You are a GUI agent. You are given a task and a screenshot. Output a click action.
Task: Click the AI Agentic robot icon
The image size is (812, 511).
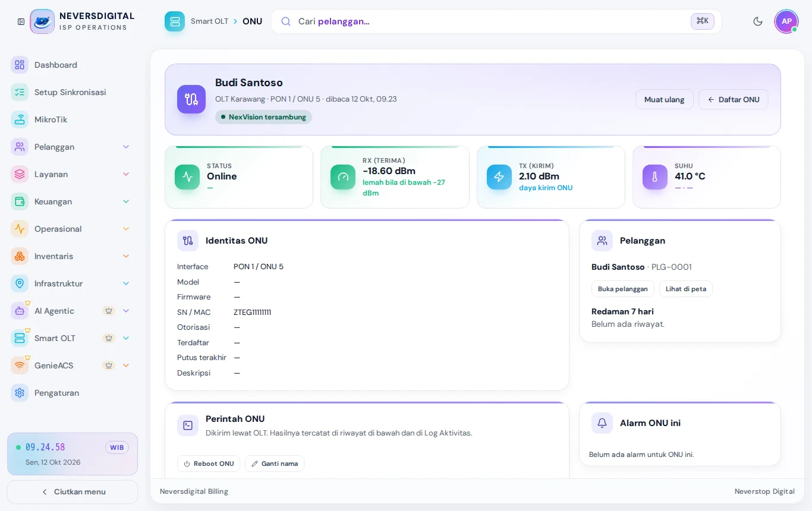(20, 311)
